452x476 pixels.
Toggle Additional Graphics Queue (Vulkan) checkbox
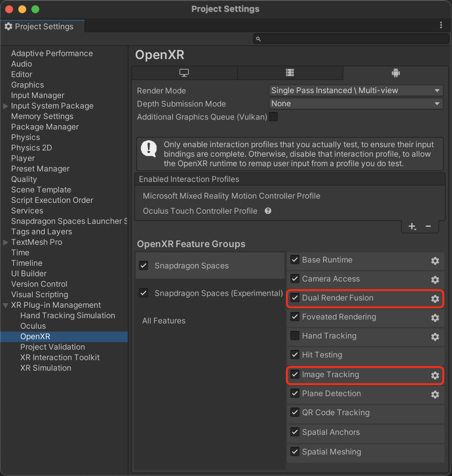(x=273, y=117)
